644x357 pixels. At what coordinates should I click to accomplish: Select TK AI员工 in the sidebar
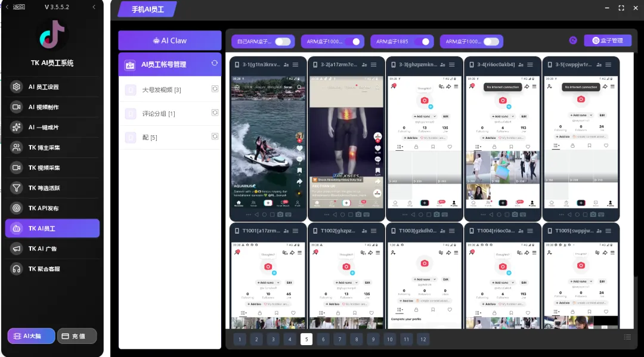(x=52, y=228)
